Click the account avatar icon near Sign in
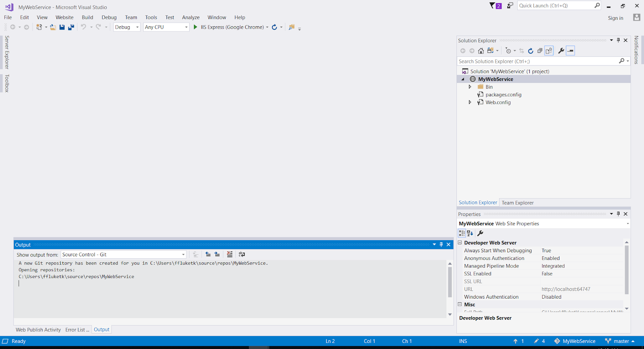Viewport: 644px width, 349px height. (636, 17)
